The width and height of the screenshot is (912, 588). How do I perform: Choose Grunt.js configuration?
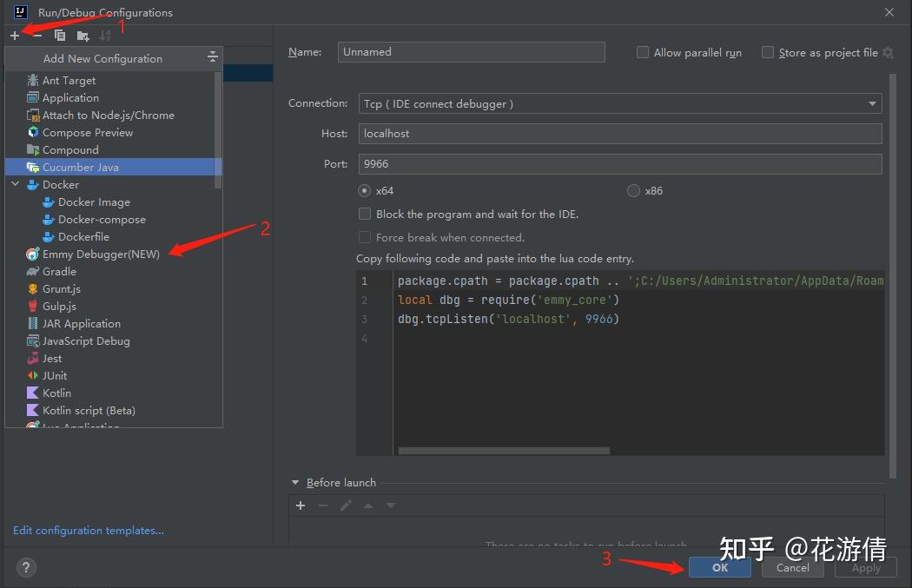click(x=114, y=289)
